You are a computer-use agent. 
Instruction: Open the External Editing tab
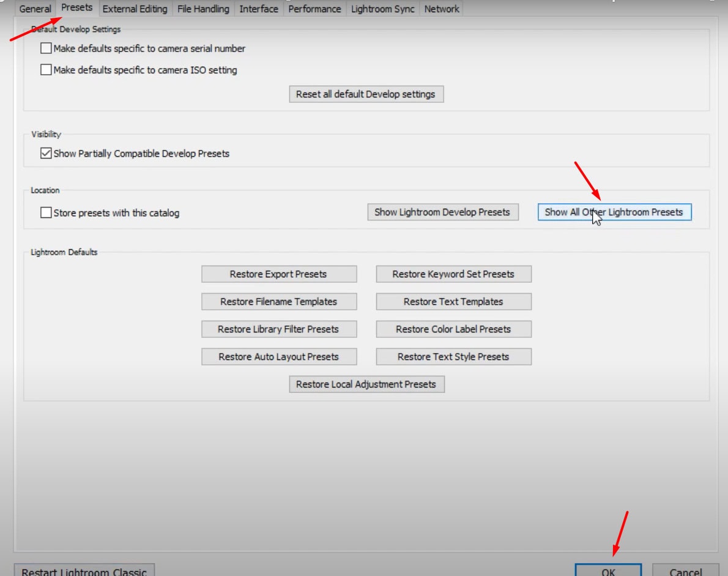click(135, 9)
